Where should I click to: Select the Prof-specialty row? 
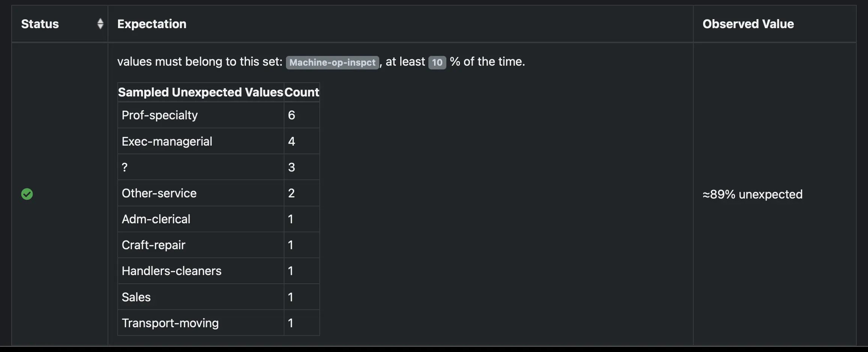click(x=218, y=115)
